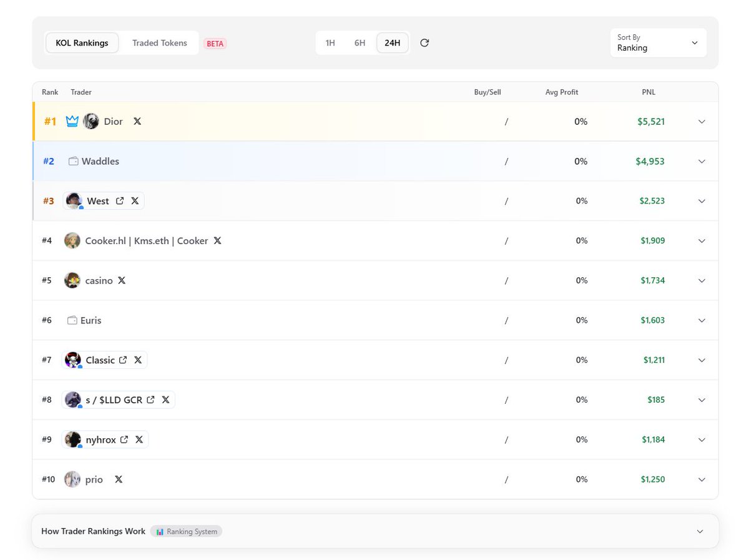Open the s / $LLD GCR external link icon

[150, 400]
